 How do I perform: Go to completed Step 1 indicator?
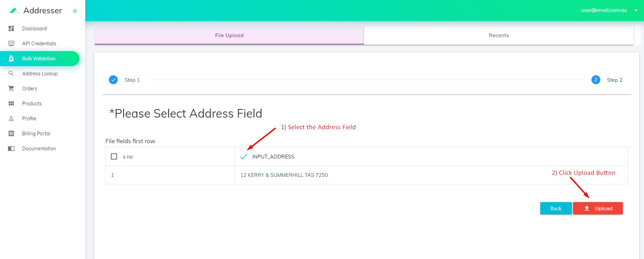113,80
